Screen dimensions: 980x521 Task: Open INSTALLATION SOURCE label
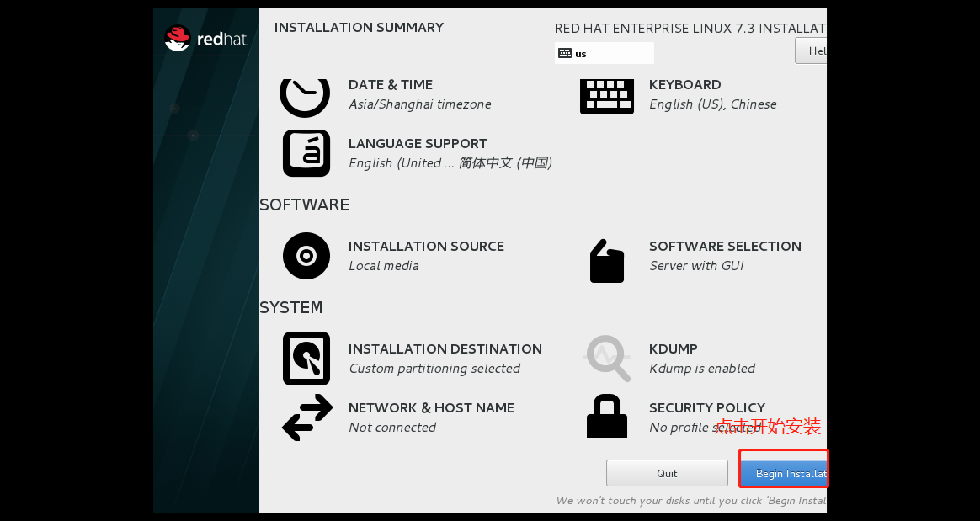[x=426, y=246]
